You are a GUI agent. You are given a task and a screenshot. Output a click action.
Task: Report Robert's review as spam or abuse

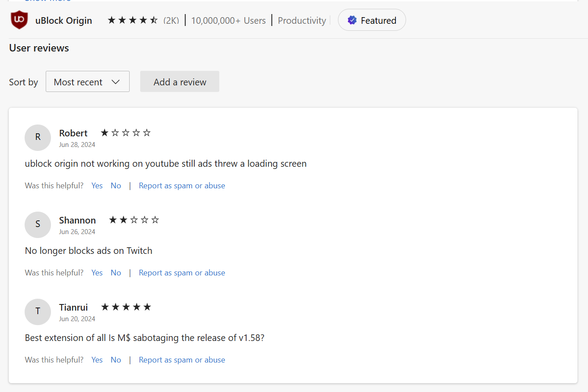(x=182, y=186)
